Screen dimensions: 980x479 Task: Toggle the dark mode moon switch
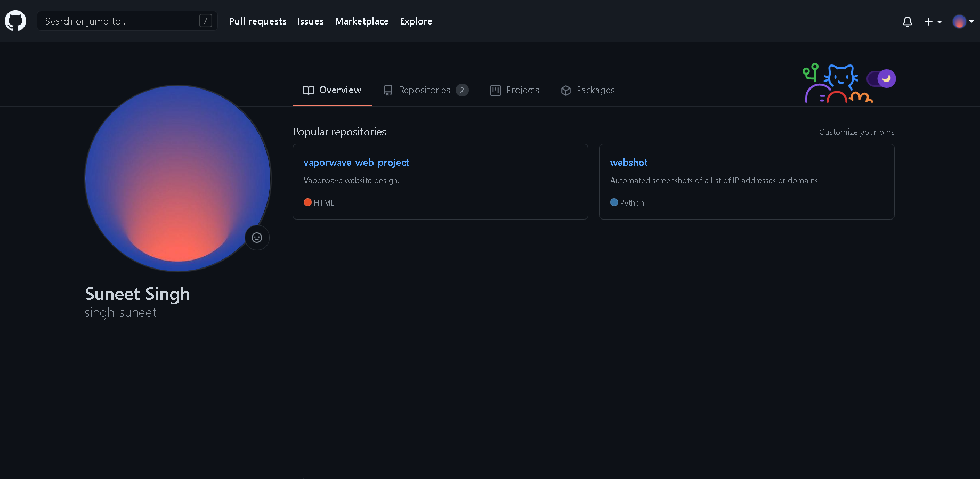[x=881, y=79]
